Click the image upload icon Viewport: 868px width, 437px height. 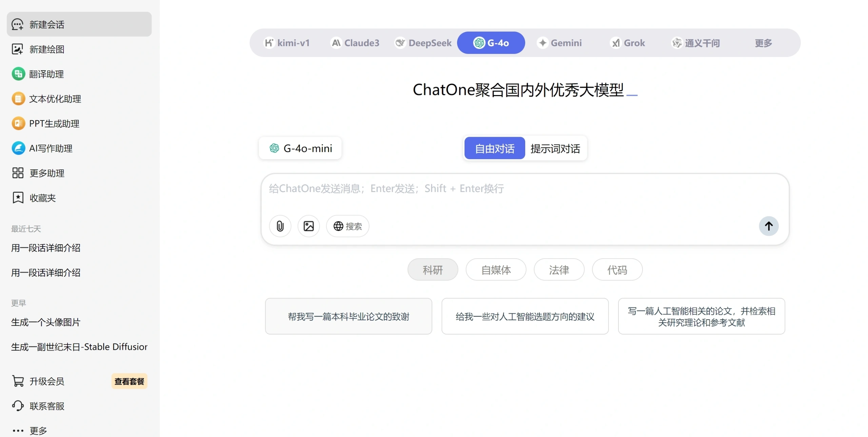pos(309,226)
